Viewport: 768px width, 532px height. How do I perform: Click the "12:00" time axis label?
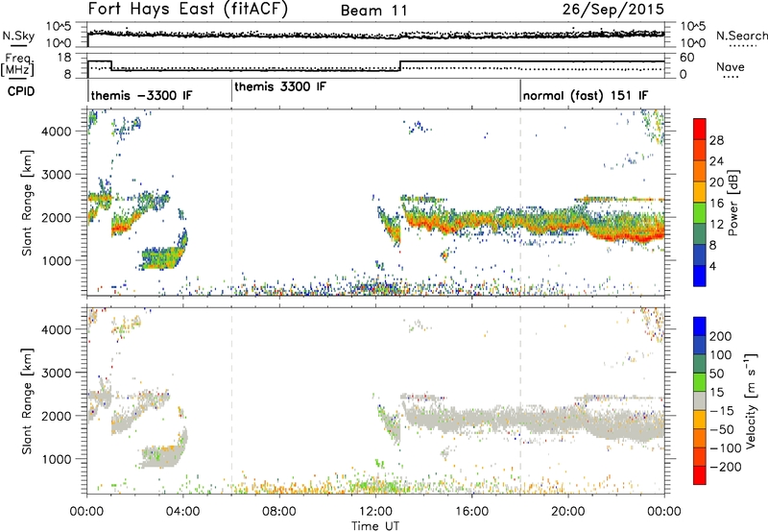click(x=375, y=512)
